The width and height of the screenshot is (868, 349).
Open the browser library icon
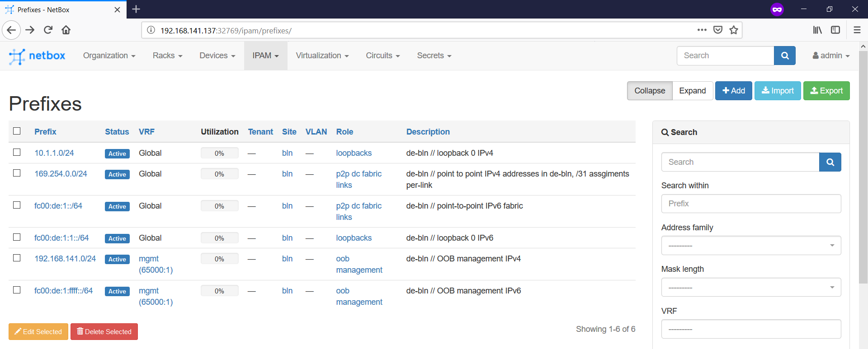[817, 30]
